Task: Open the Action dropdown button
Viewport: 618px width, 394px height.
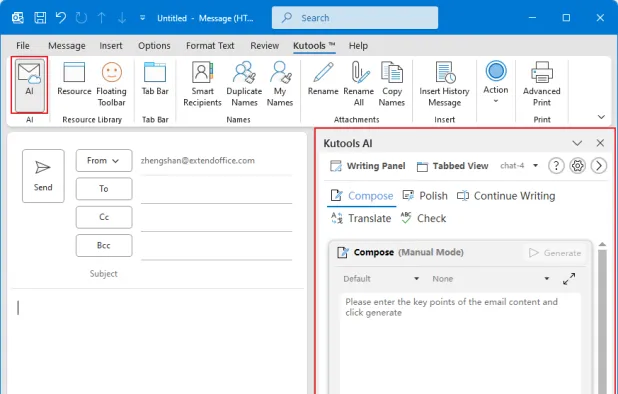Action: (x=496, y=83)
